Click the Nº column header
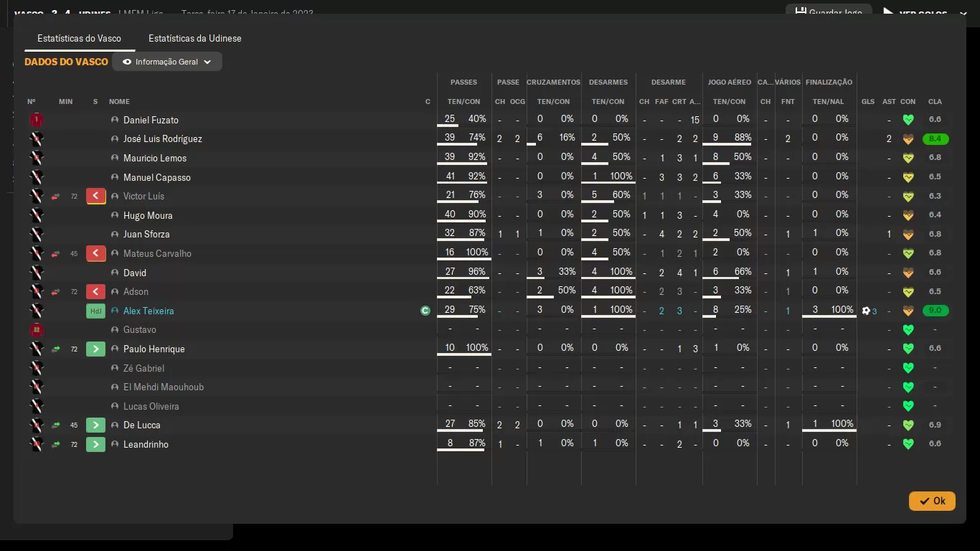 click(32, 102)
